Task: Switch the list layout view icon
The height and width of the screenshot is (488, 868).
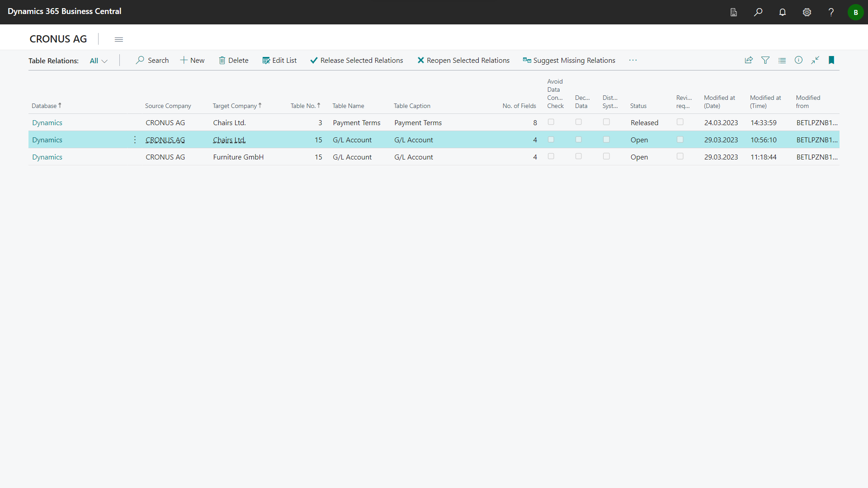Action: pyautogui.click(x=782, y=60)
